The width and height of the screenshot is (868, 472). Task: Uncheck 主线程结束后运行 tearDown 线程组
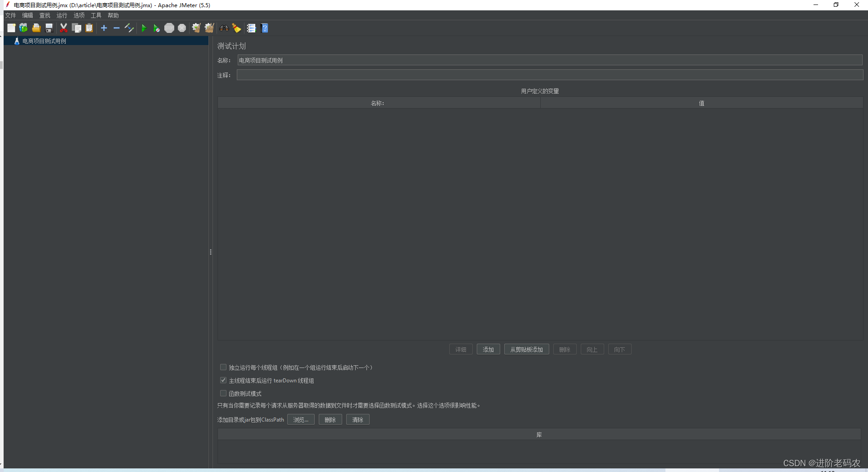pyautogui.click(x=223, y=381)
